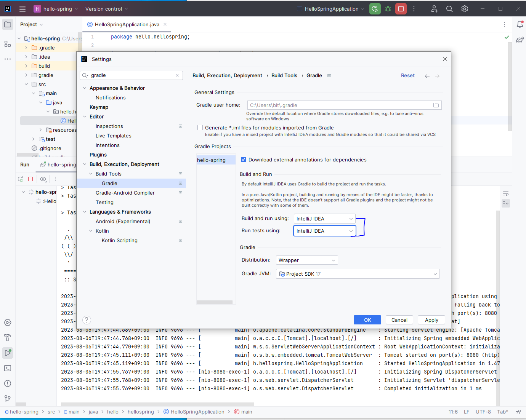Screen dimensions: 526x420
Task: Toggle soft-wrap icon in Run console
Action: pyautogui.click(x=506, y=194)
